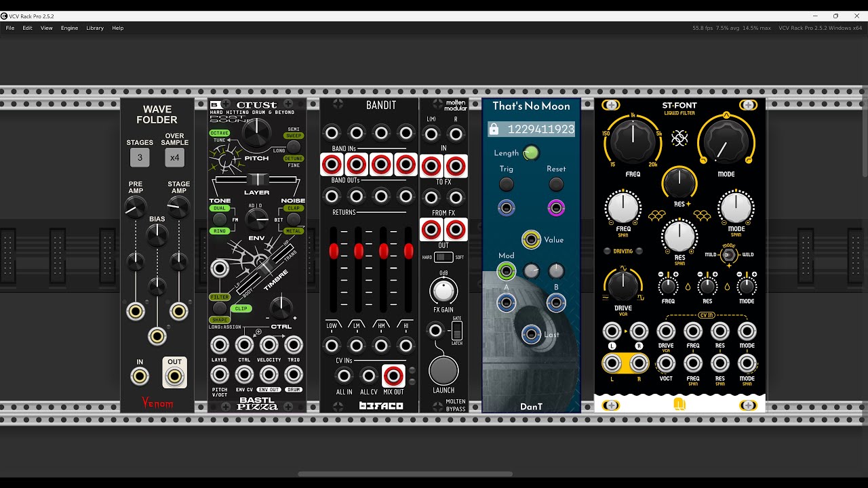This screenshot has width=868, height=488.
Task: Open the Help menu
Action: [x=118, y=28]
